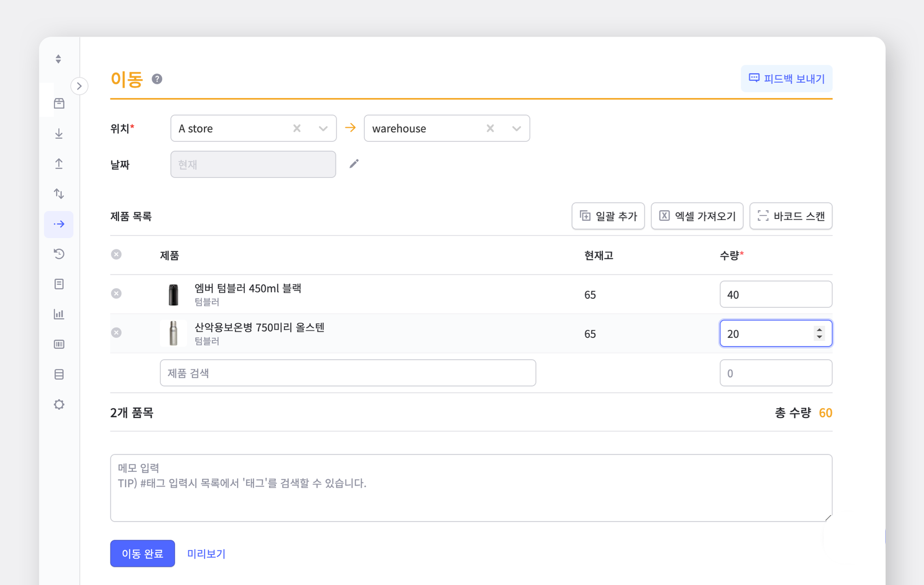Open 피드백 보내기 feedback link

click(786, 79)
